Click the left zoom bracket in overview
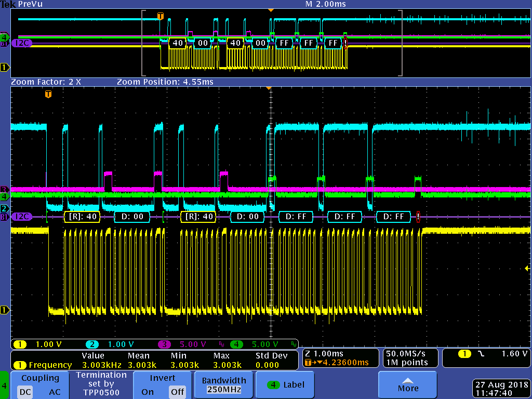The width and height of the screenshot is (532, 399). 143,43
